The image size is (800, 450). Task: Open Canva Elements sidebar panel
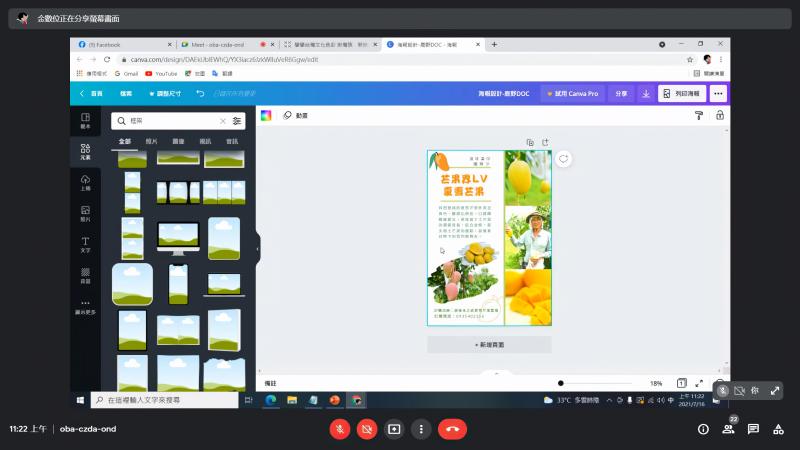(85, 152)
